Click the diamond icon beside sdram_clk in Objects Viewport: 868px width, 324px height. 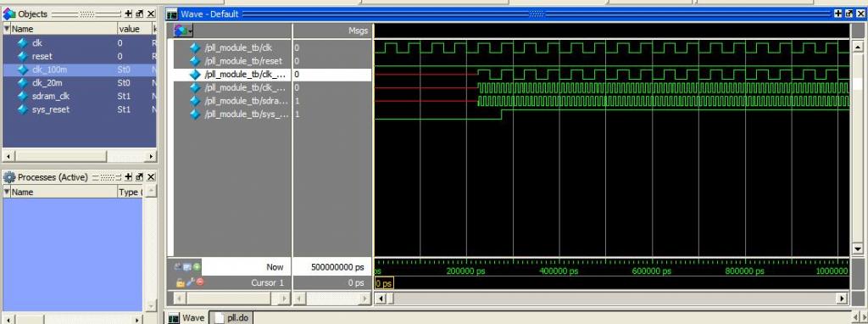[x=23, y=96]
